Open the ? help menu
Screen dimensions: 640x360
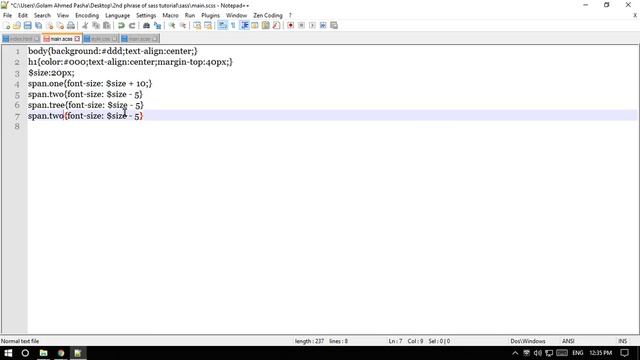click(x=290, y=15)
